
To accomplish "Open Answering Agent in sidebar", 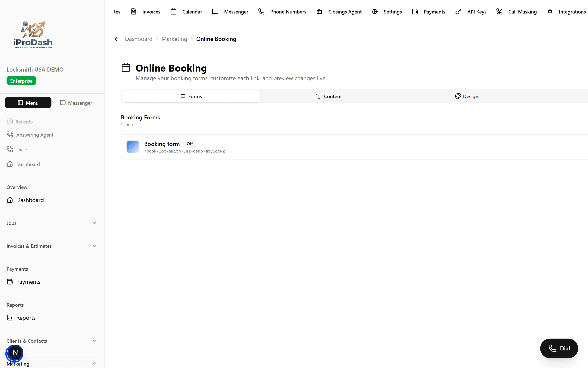I will [30, 135].
